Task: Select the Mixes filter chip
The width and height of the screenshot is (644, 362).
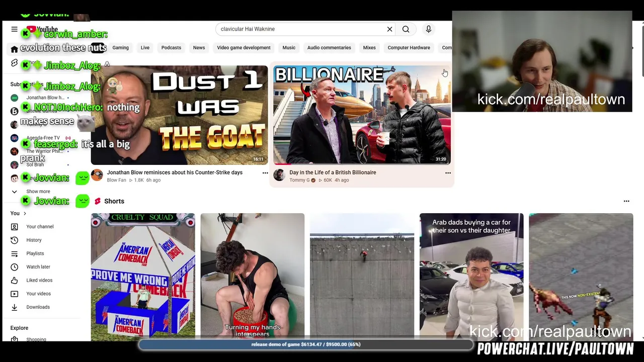Action: (369, 48)
